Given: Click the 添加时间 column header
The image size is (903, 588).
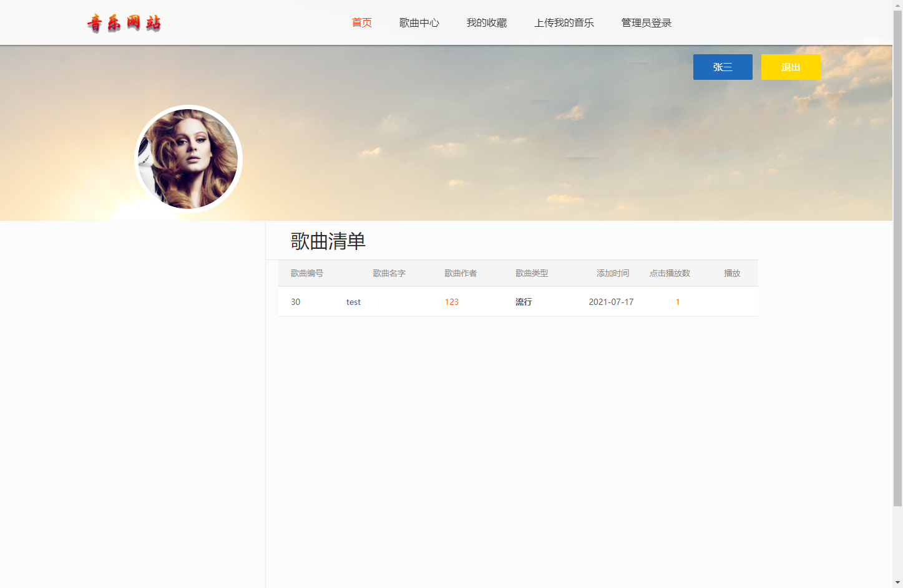Looking at the screenshot, I should [612, 273].
